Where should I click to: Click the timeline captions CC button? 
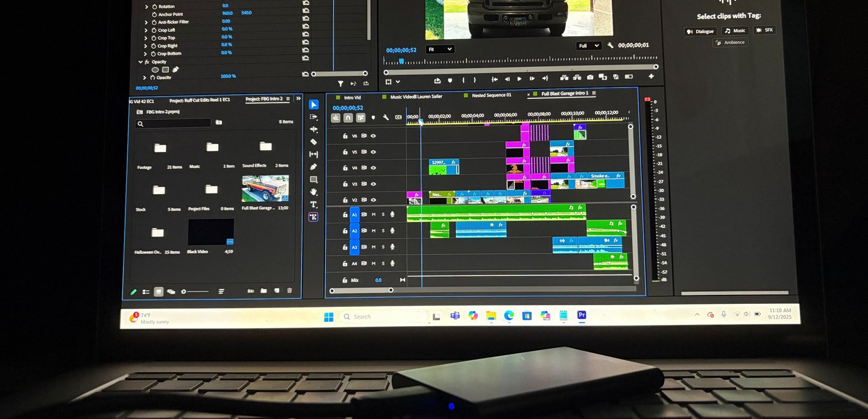[398, 118]
